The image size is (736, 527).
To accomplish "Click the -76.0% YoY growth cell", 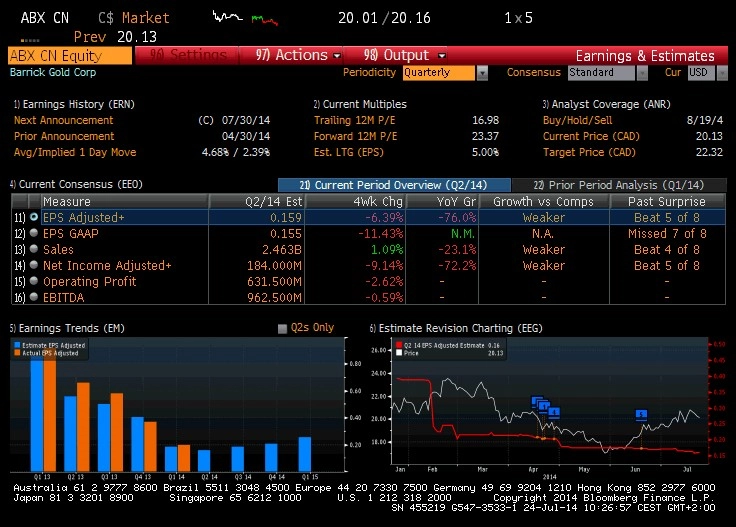I will point(457,217).
